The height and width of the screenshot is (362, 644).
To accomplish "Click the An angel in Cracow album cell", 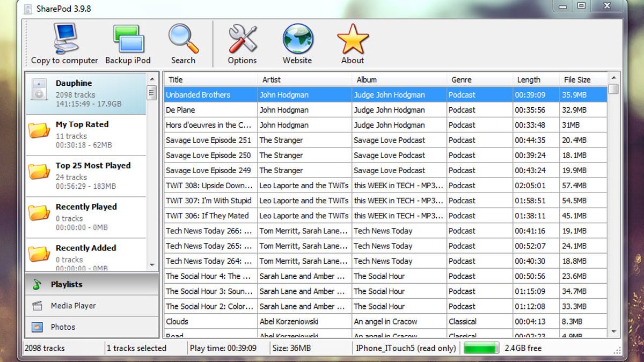I will tap(399, 322).
